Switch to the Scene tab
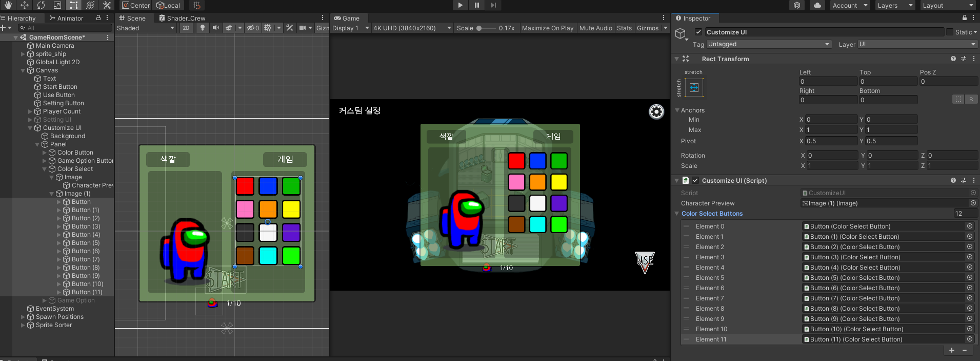Viewport: 980px width, 361px height. point(132,18)
